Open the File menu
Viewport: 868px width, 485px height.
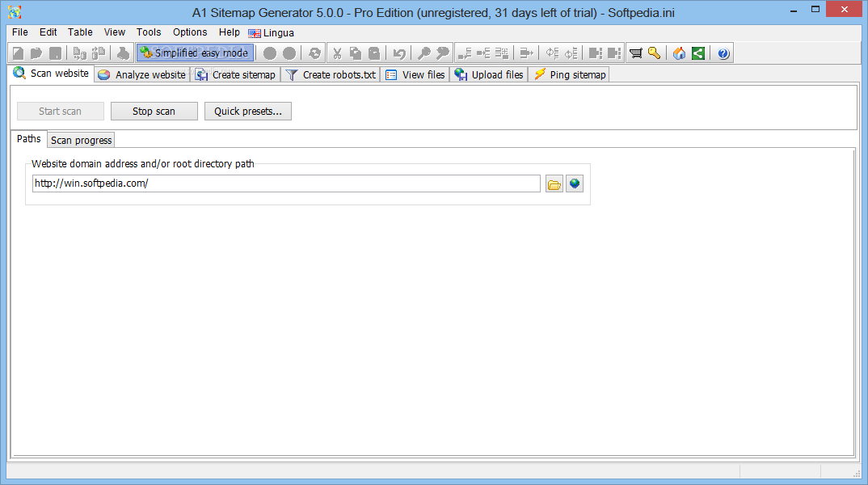pos(20,32)
